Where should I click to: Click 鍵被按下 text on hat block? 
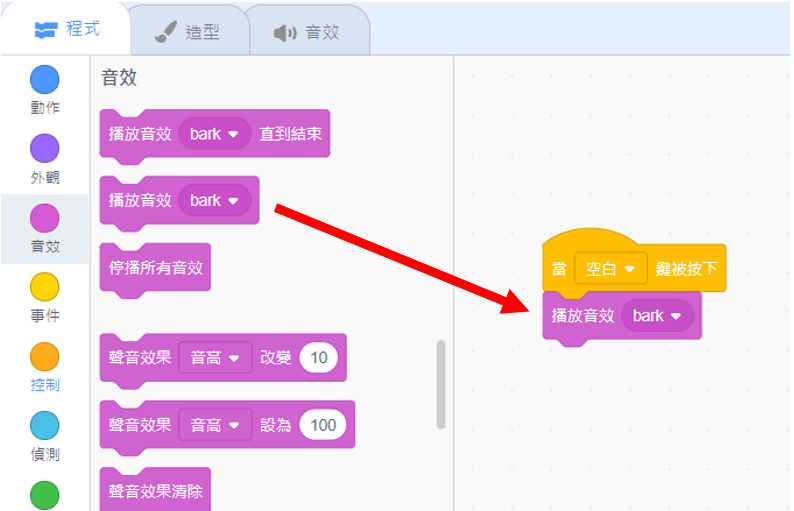point(687,268)
